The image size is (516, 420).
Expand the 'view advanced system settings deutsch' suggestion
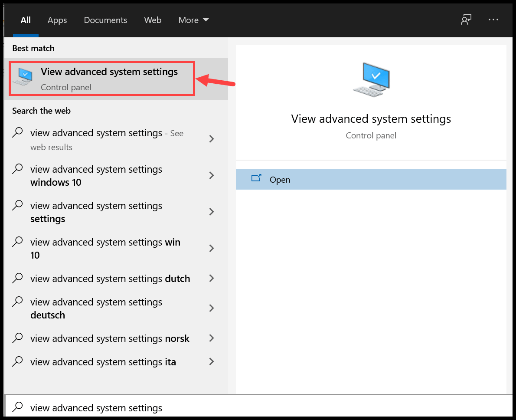211,308
